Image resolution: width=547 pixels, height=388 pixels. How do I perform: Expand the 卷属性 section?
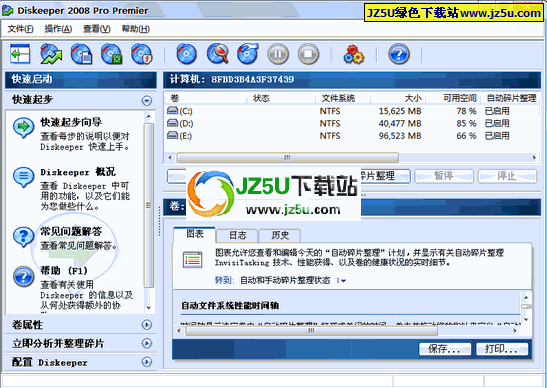tap(147, 325)
